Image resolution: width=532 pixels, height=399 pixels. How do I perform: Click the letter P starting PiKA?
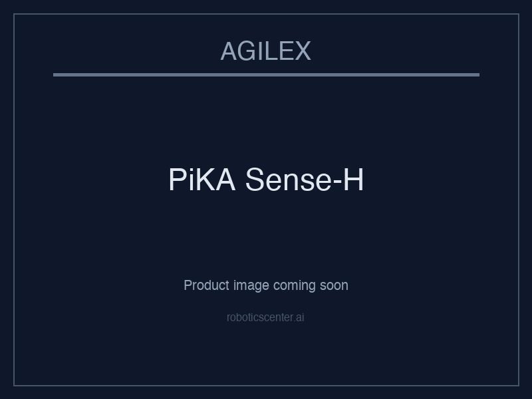tap(177, 180)
